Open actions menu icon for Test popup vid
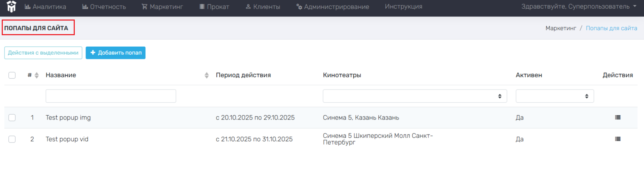Viewport: 644px width, 186px height. (x=618, y=139)
